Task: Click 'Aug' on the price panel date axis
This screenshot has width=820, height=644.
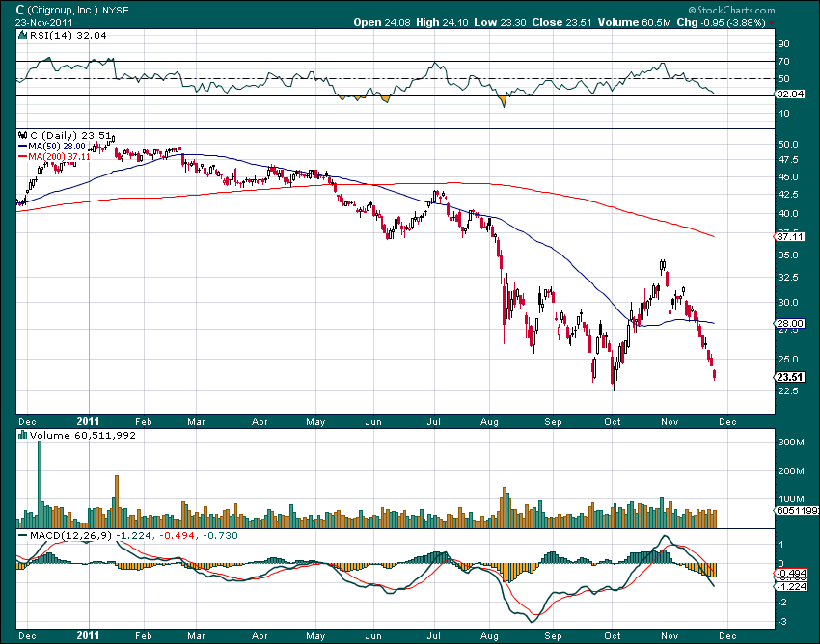Action: (x=489, y=422)
